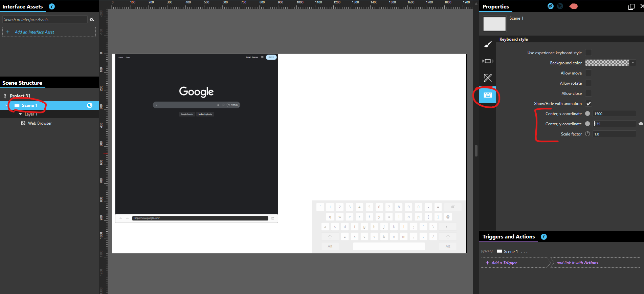644x294 pixels.
Task: Select Web Browser in Scene Structure
Action: (x=40, y=123)
